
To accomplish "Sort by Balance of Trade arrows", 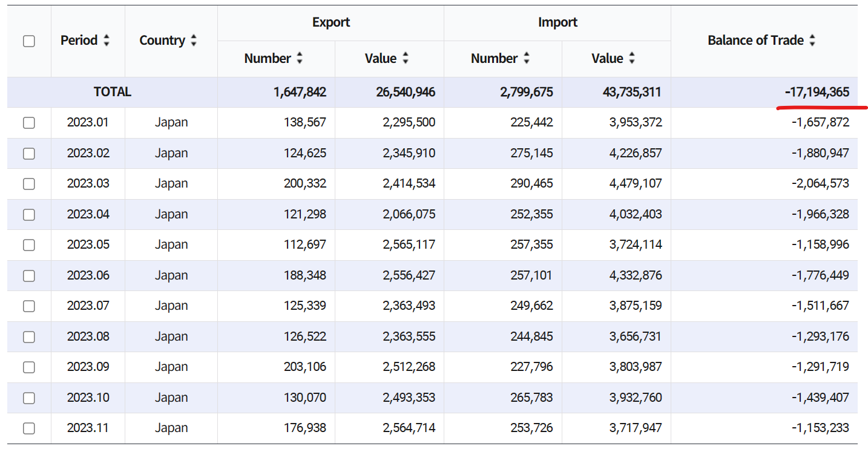I will (x=812, y=41).
